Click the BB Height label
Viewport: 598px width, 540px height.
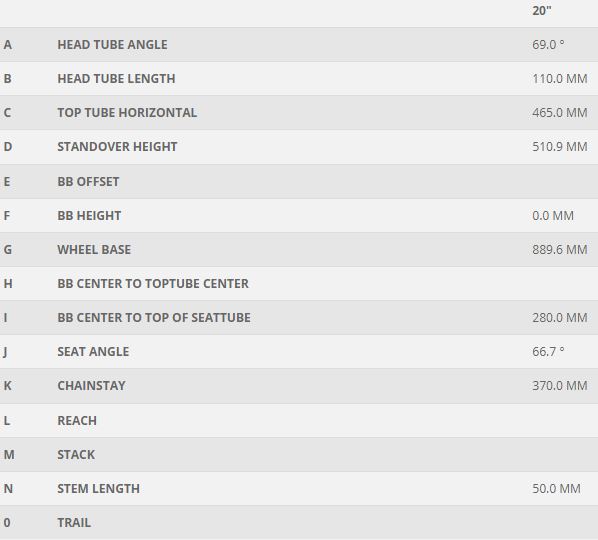pos(89,215)
